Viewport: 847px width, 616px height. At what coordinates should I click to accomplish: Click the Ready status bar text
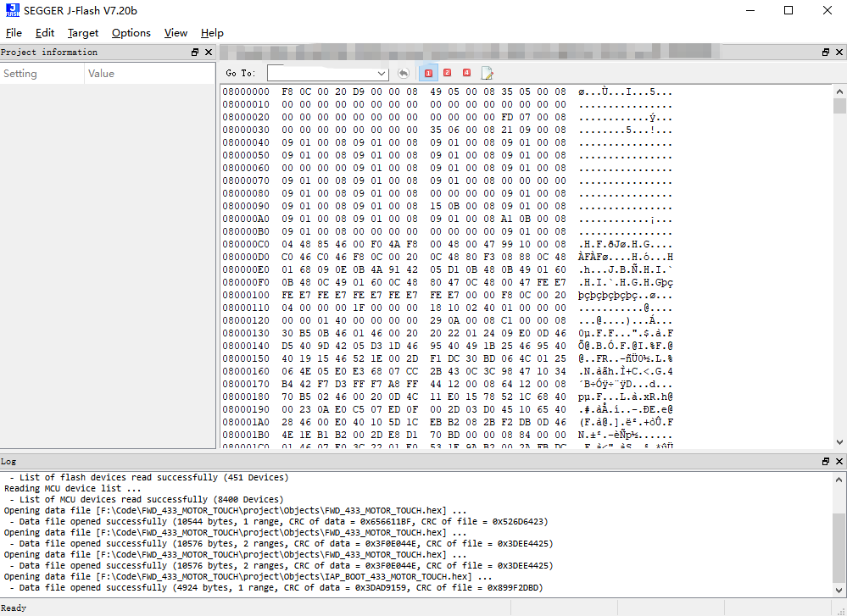pos(14,608)
